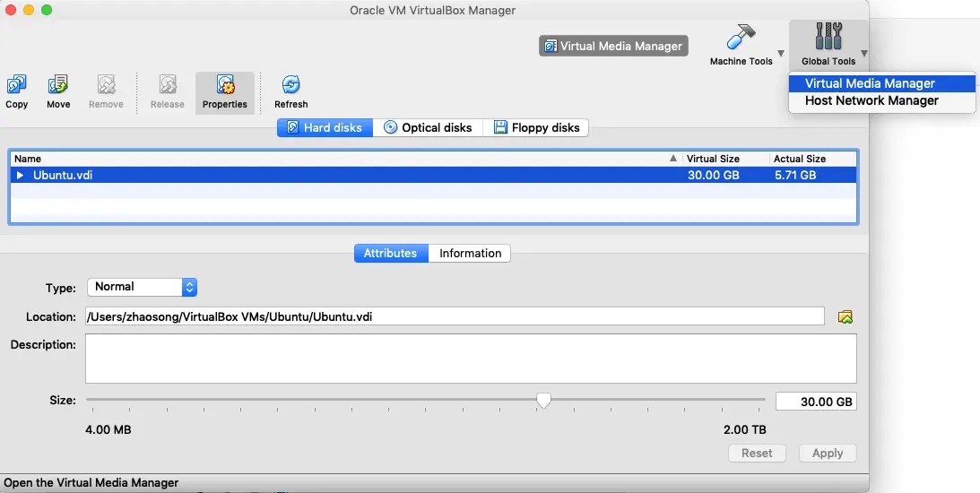Click the Size slider handle
Viewport: 980px width, 493px height.
tap(543, 401)
